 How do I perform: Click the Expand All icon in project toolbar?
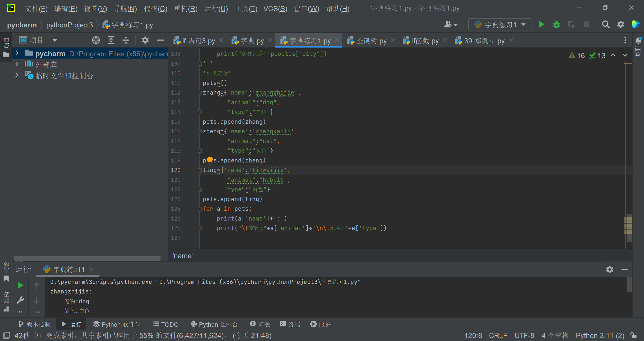(x=111, y=40)
